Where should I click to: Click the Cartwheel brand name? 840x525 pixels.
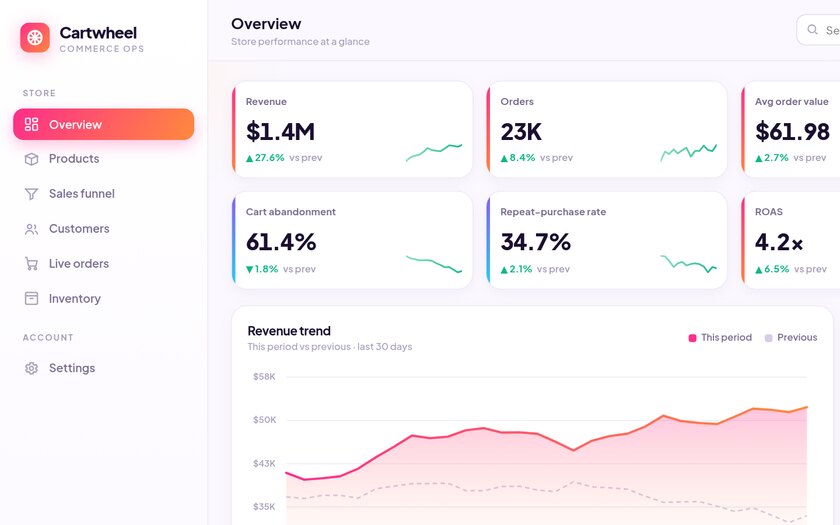click(x=98, y=33)
